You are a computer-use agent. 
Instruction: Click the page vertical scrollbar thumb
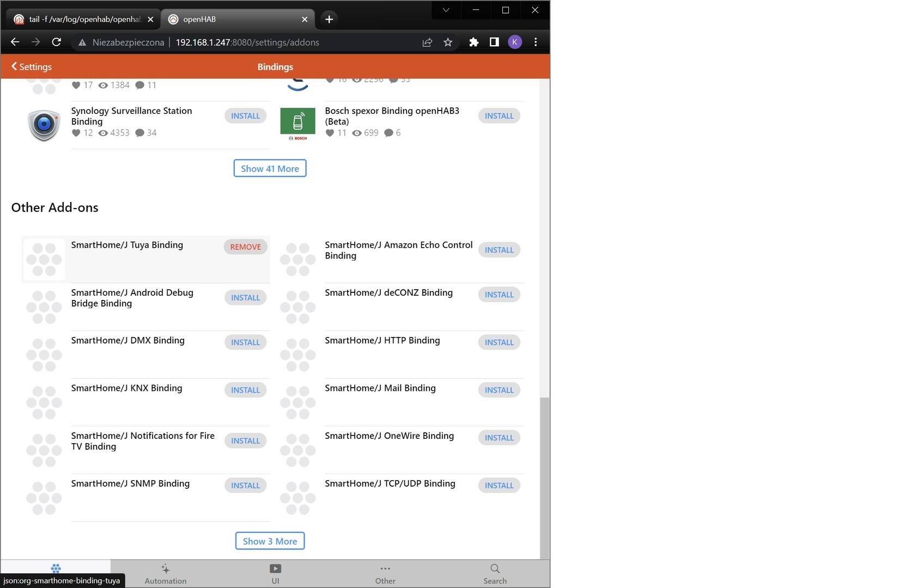click(544, 478)
